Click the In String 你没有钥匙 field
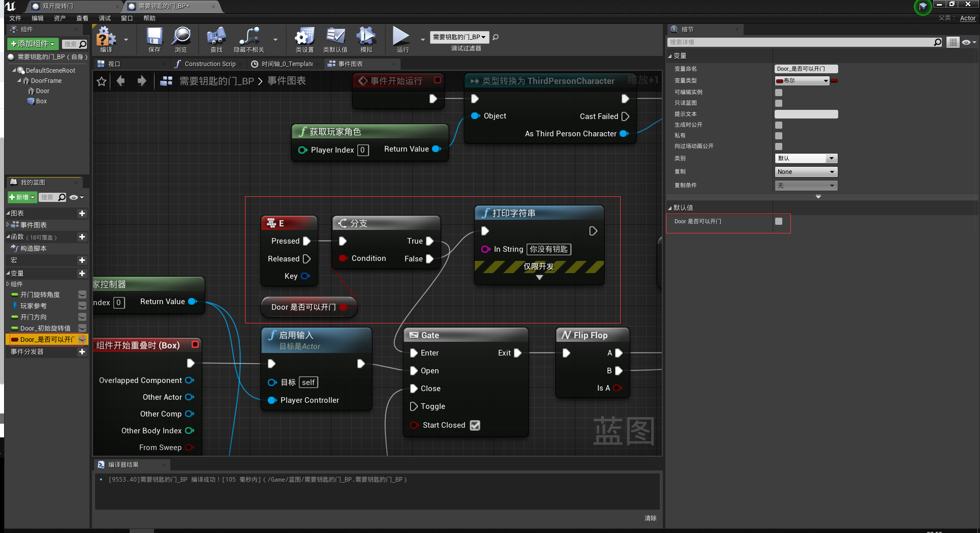 point(548,249)
